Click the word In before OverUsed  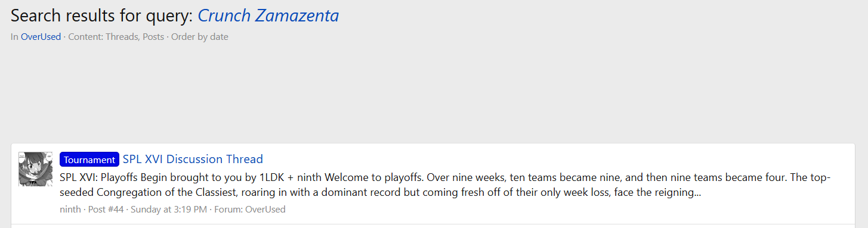point(14,37)
